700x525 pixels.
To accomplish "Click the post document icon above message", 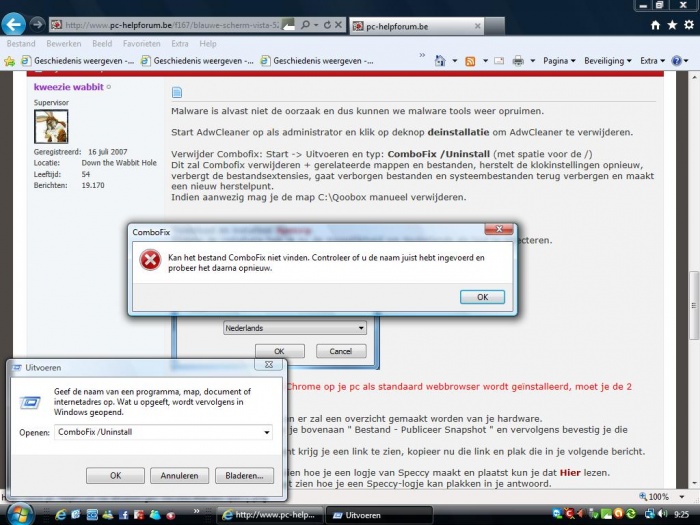I will (177, 92).
